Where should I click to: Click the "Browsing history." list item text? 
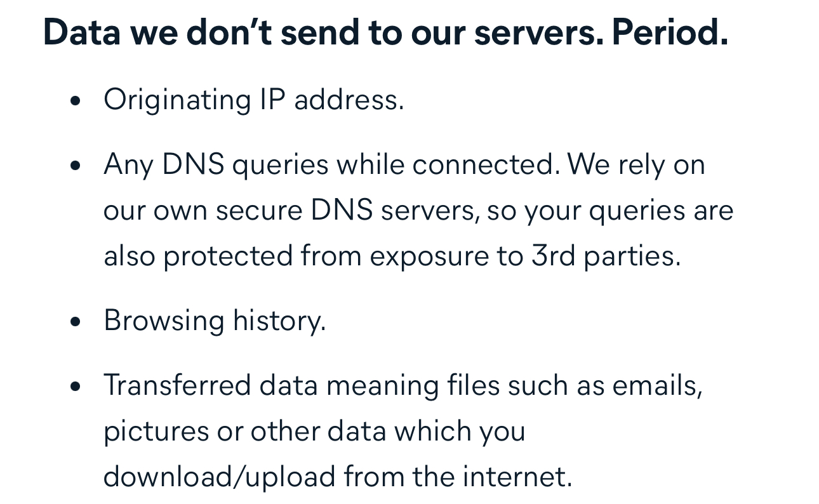215,321
